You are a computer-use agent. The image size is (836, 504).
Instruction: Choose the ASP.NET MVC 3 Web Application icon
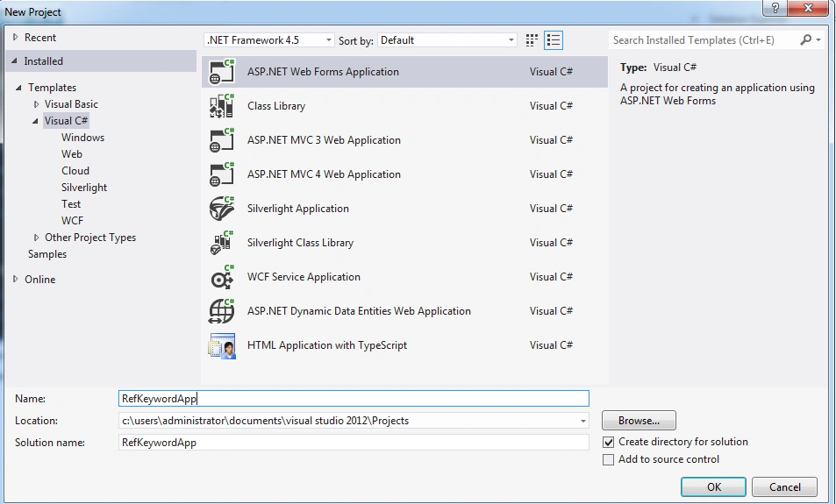click(x=221, y=140)
